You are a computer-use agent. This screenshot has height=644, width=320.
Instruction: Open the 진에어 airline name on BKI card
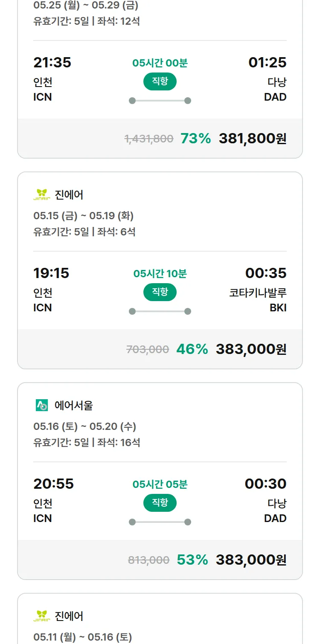click(69, 195)
